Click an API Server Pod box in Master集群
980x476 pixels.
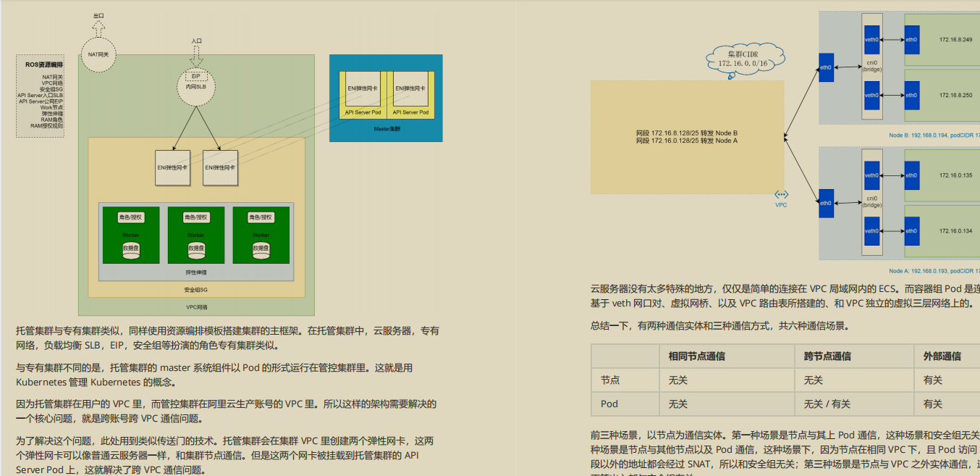[x=363, y=94]
